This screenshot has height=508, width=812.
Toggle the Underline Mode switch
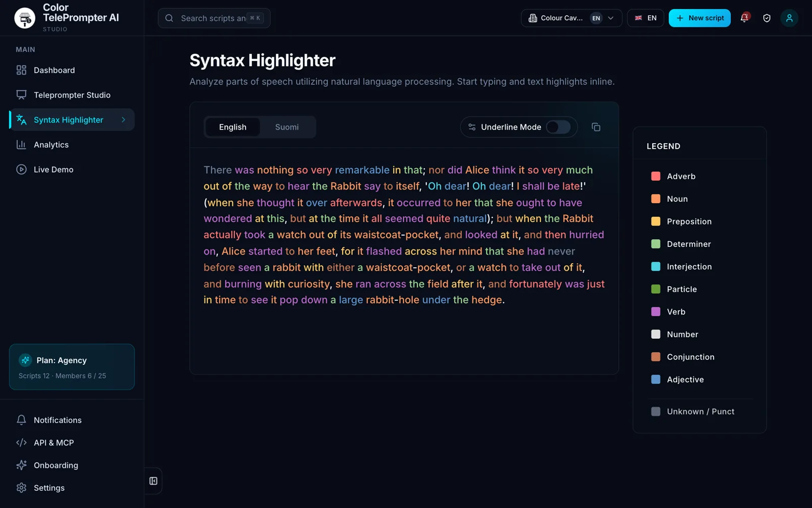558,127
